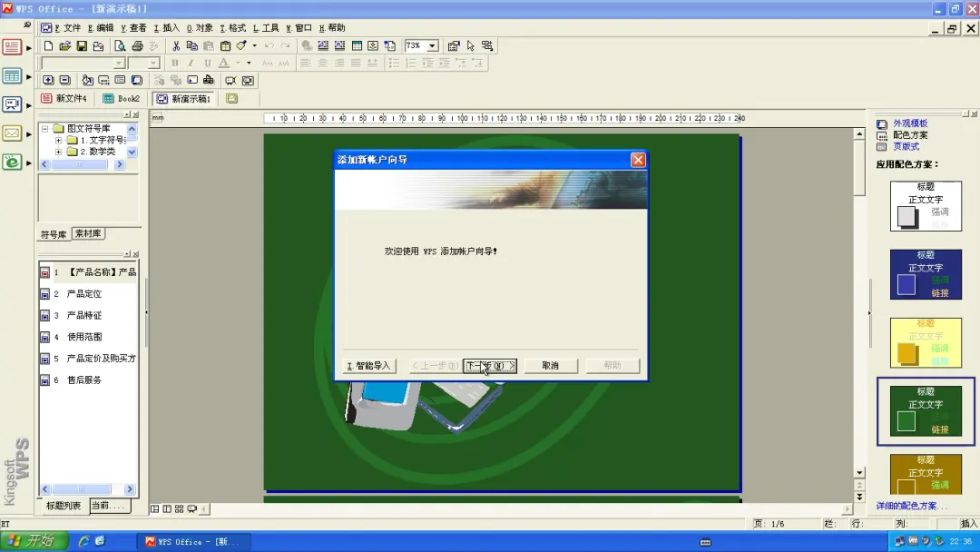This screenshot has height=552, width=980.
Task: Open the zoom percentage dropdown
Action: [x=432, y=45]
